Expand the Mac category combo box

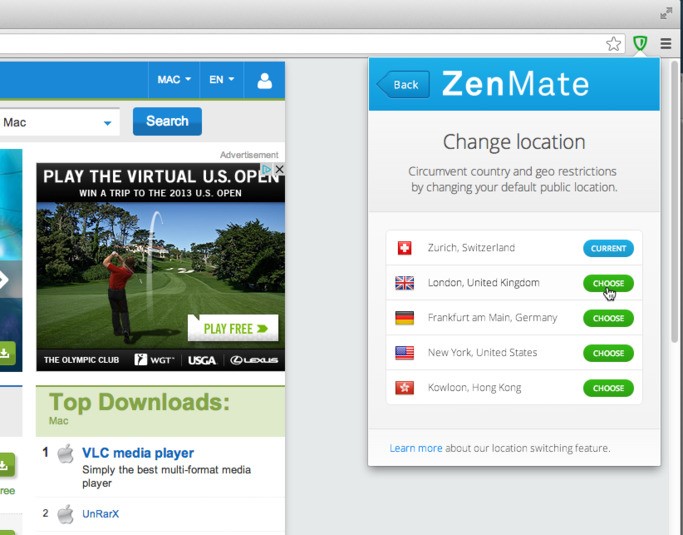[60, 122]
